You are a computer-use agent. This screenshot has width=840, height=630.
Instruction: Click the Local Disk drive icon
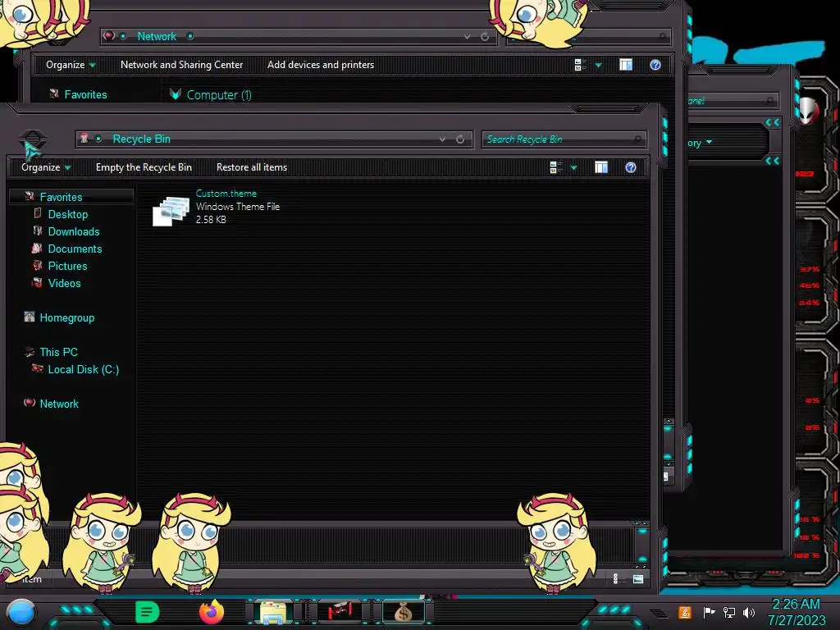click(38, 368)
